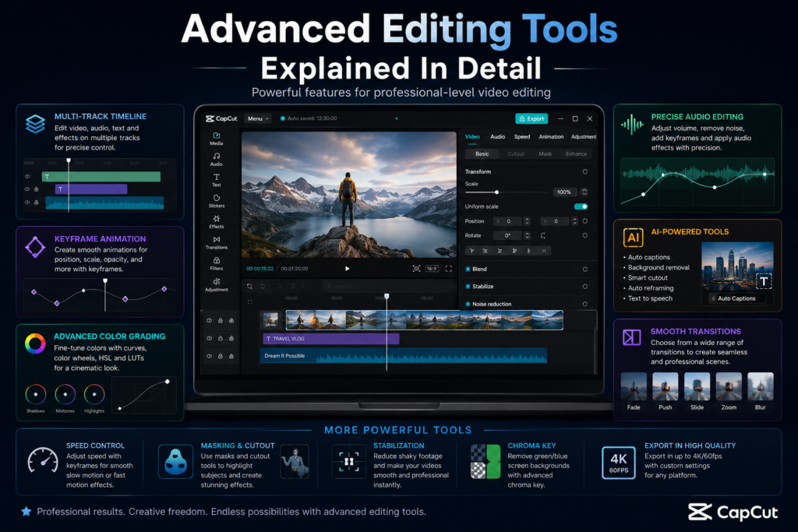Image resolution: width=798 pixels, height=532 pixels.
Task: Collapse the Transform section chevron
Action: click(496, 172)
